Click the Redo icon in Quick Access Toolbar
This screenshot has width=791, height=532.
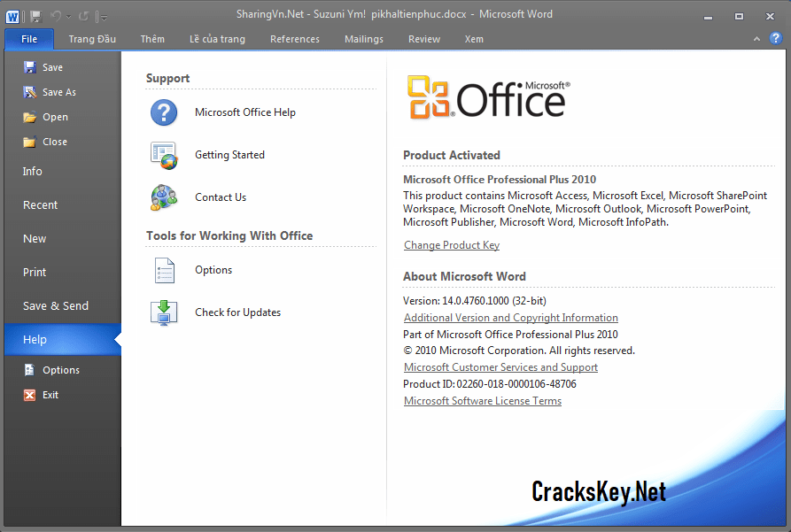tap(84, 17)
